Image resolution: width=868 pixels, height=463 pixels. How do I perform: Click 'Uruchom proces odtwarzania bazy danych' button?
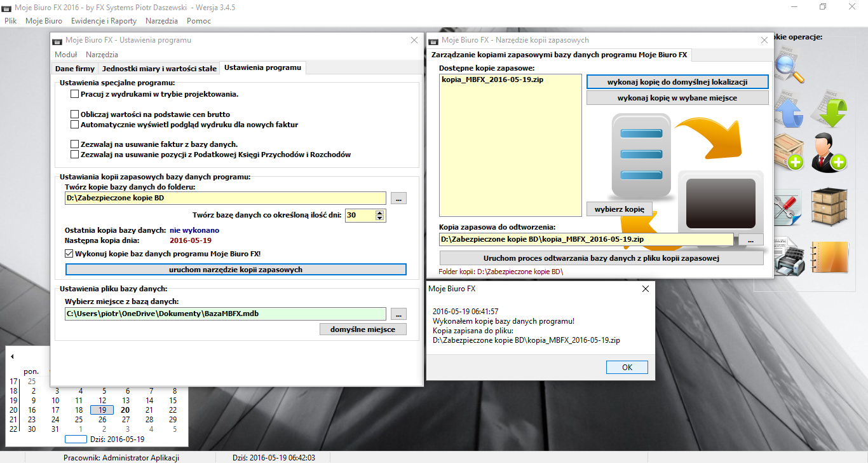click(x=601, y=258)
